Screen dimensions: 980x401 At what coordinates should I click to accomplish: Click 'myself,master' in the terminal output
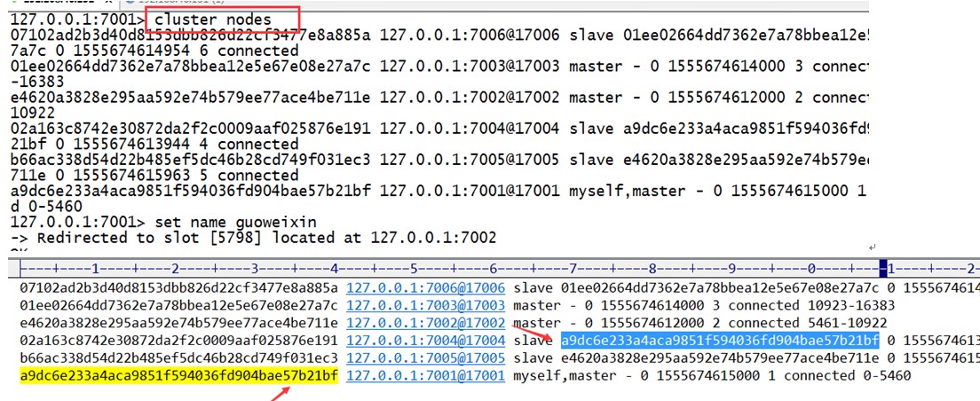pos(628,191)
